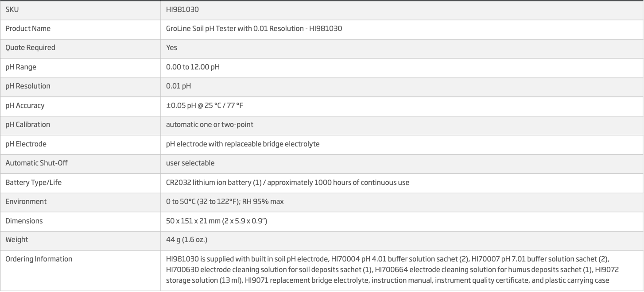
Task: Click the pH Electrode label
Action: [x=26, y=144]
